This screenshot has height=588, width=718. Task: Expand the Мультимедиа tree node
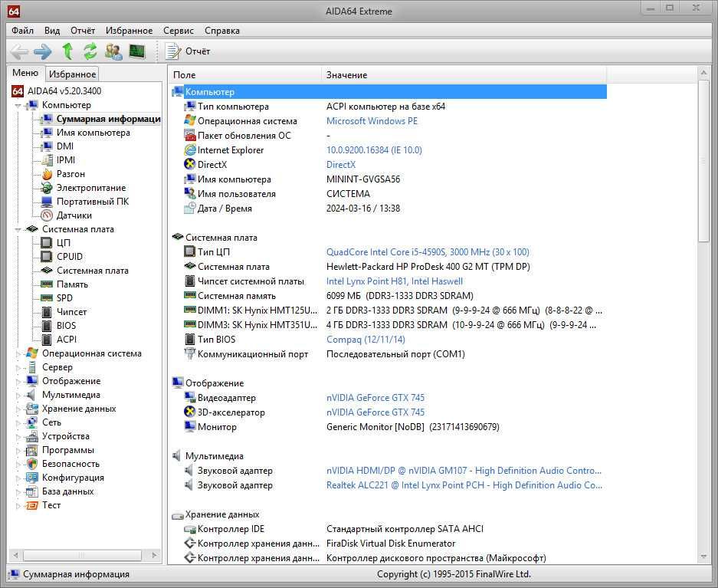(18, 395)
